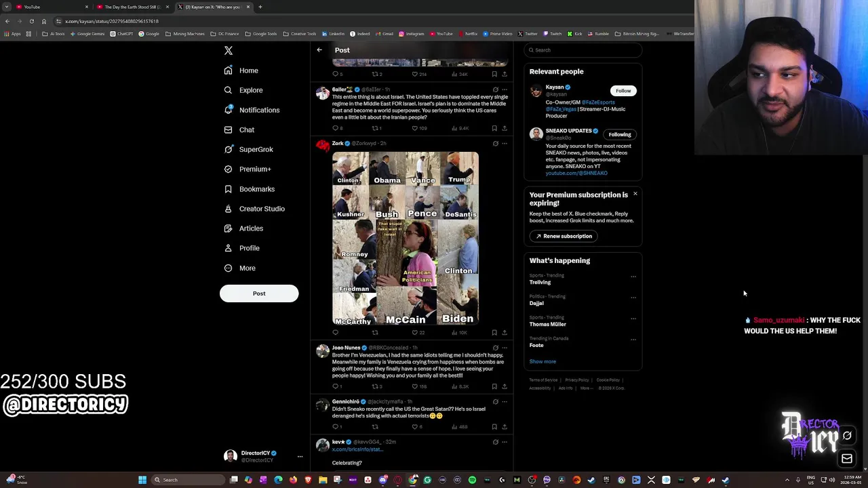Open more options for Dajjal trend
This screenshot has height=488, width=868.
pyautogui.click(x=633, y=298)
